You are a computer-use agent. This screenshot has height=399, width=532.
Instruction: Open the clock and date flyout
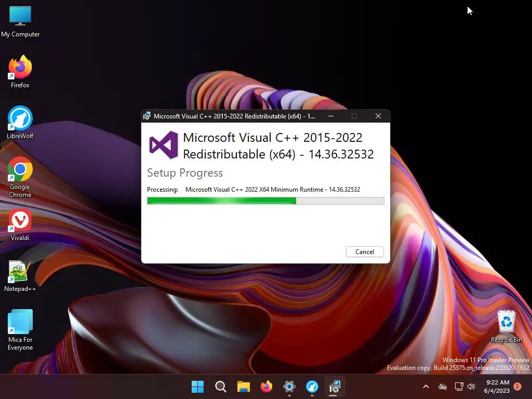[497, 387]
